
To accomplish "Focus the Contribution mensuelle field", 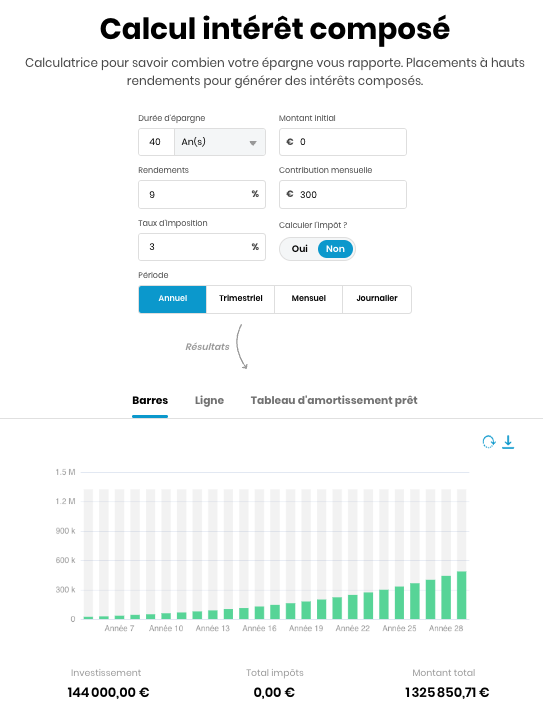I will [343, 194].
